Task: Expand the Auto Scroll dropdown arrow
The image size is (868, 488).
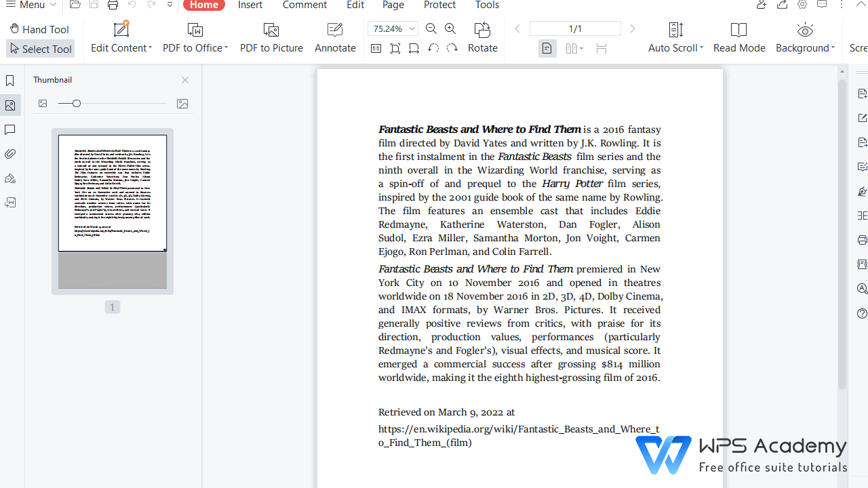Action: coord(701,48)
